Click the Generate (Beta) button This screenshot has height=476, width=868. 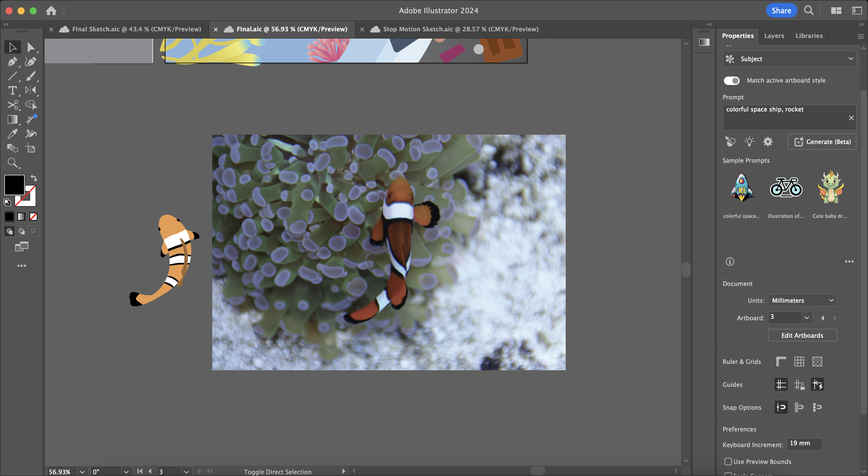[x=822, y=142]
